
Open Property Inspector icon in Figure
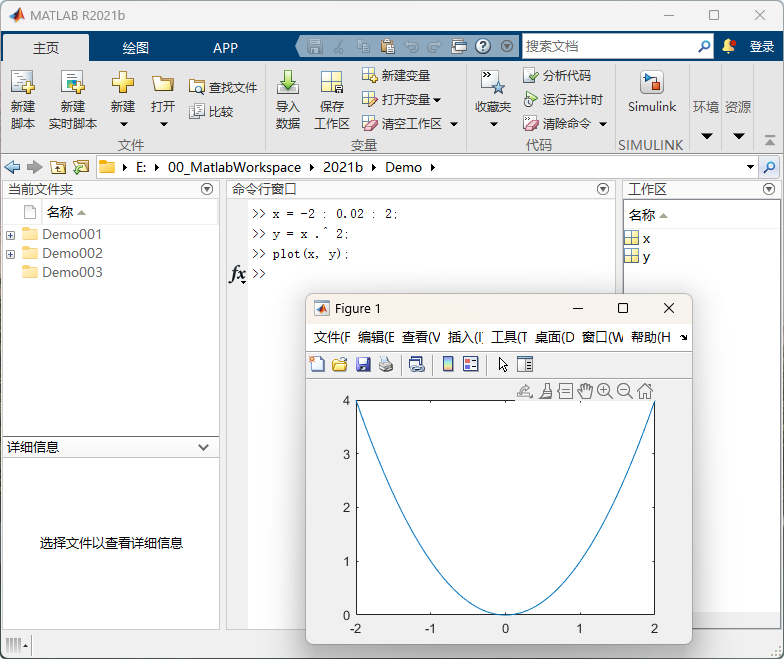click(525, 364)
